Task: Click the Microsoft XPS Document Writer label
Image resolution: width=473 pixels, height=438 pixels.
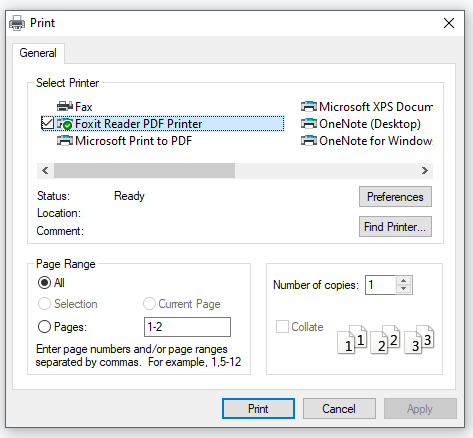Action: coord(376,107)
